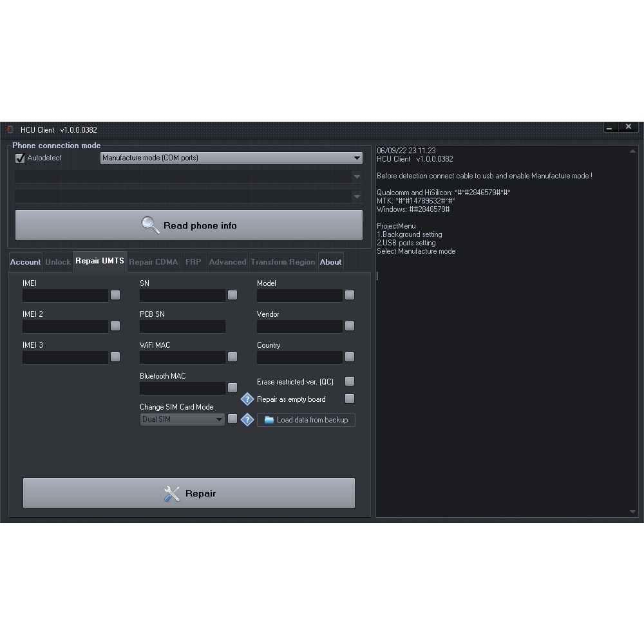Enable the Country checkbox
Screen dimensions: 644x644
[x=350, y=357]
